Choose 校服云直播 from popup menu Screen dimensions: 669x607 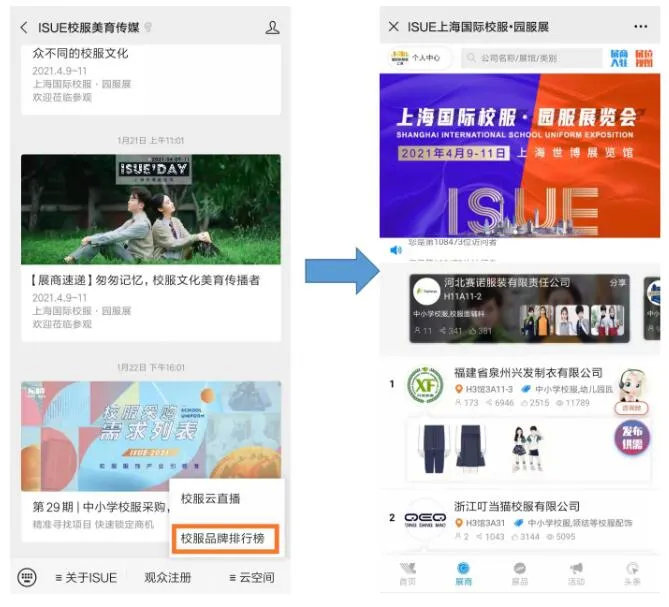pyautogui.click(x=210, y=499)
